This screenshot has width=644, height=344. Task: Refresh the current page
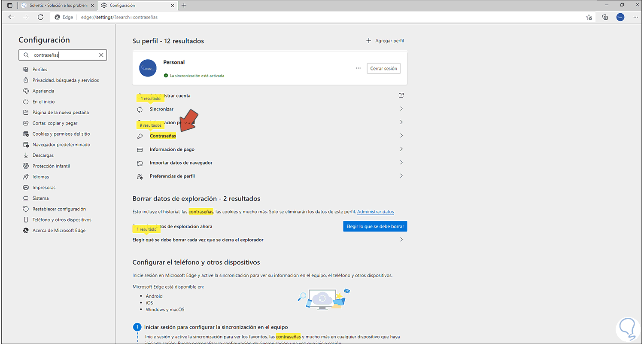40,17
